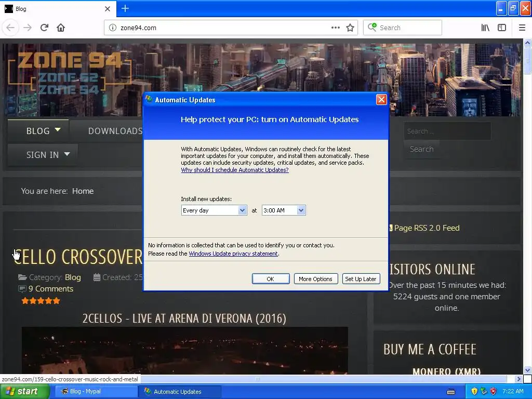The image size is (532, 399).
Task: Open the Windows start menu
Action: point(24,392)
